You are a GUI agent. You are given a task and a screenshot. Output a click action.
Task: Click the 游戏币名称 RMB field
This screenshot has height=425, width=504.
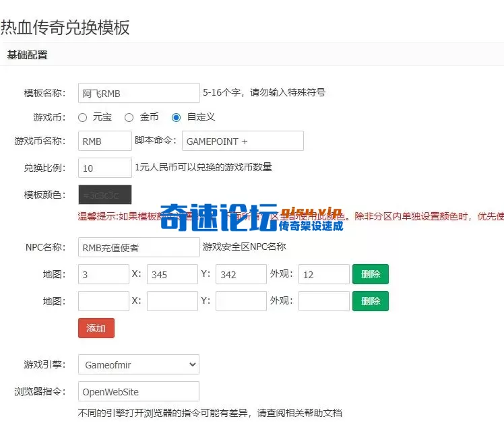point(105,141)
